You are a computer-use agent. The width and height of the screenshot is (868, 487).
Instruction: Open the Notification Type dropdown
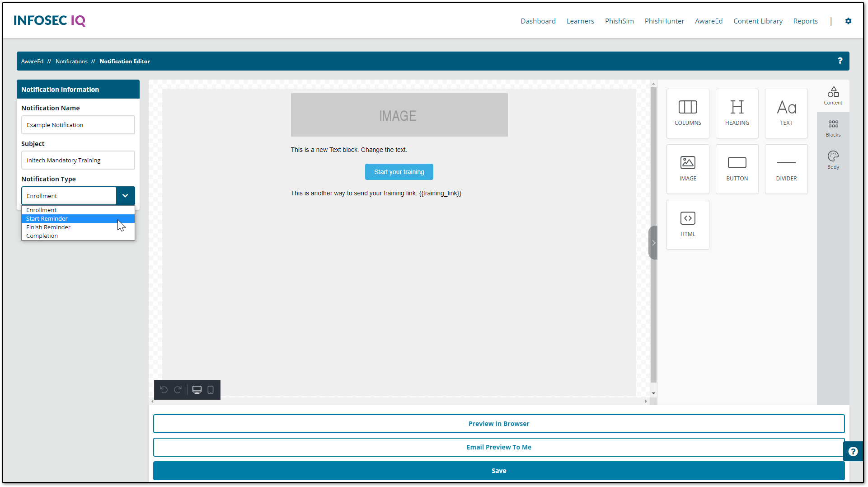tap(125, 196)
